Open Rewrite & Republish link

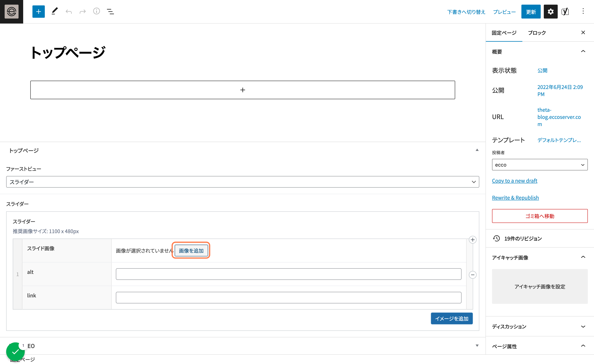[515, 198]
